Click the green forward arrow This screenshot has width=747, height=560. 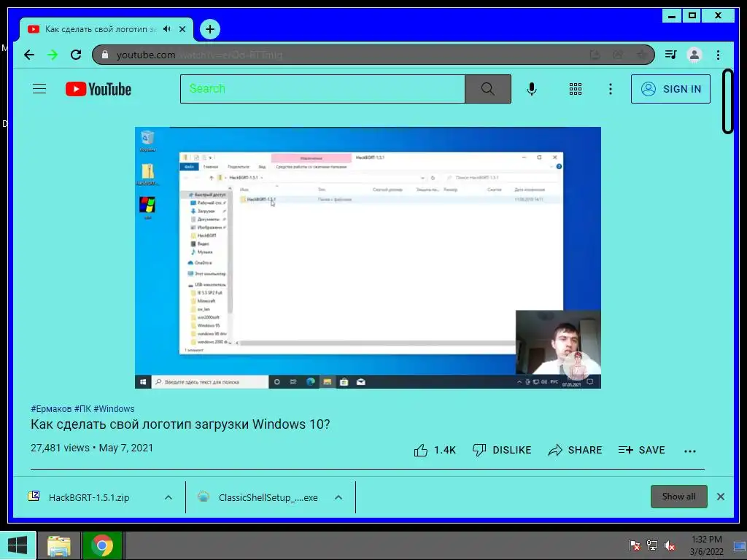click(53, 55)
